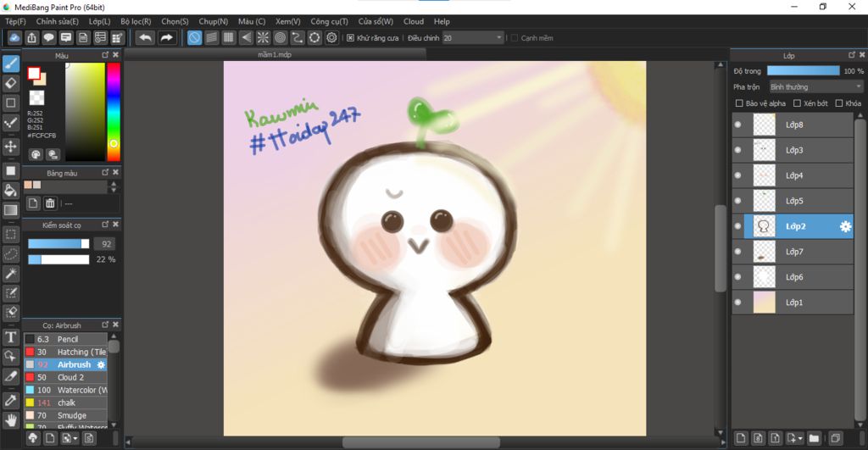This screenshot has height=450, width=868.
Task: Enable the circle (concentric) snap icon
Action: point(280,37)
